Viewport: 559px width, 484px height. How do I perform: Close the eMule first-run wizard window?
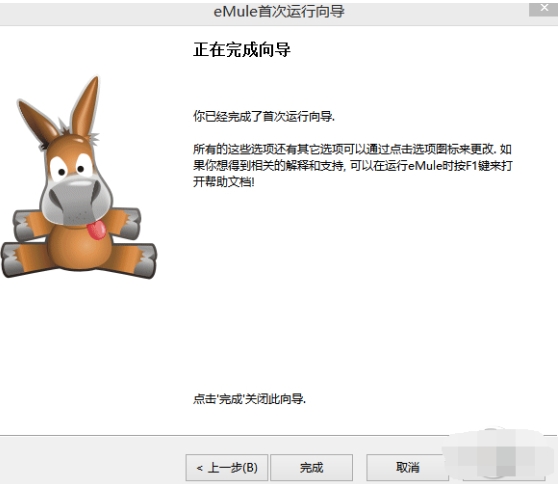[x=544, y=9]
